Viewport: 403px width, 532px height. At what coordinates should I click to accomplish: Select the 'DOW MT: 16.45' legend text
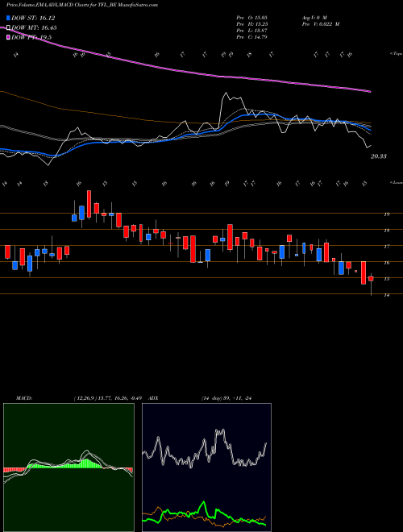coord(34,28)
